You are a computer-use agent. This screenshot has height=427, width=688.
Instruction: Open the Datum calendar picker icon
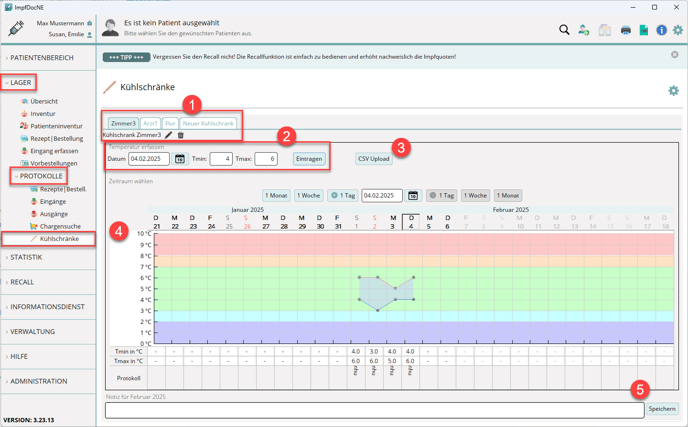pyautogui.click(x=180, y=159)
